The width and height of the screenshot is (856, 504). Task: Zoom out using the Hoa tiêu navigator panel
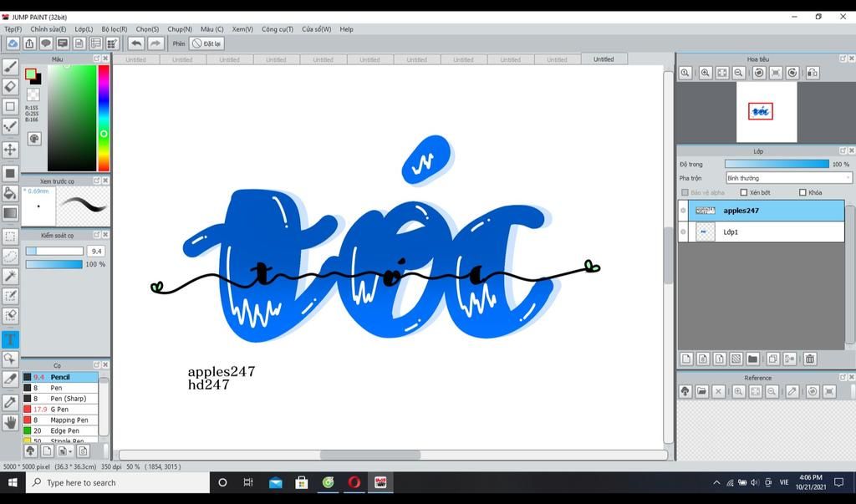click(739, 73)
